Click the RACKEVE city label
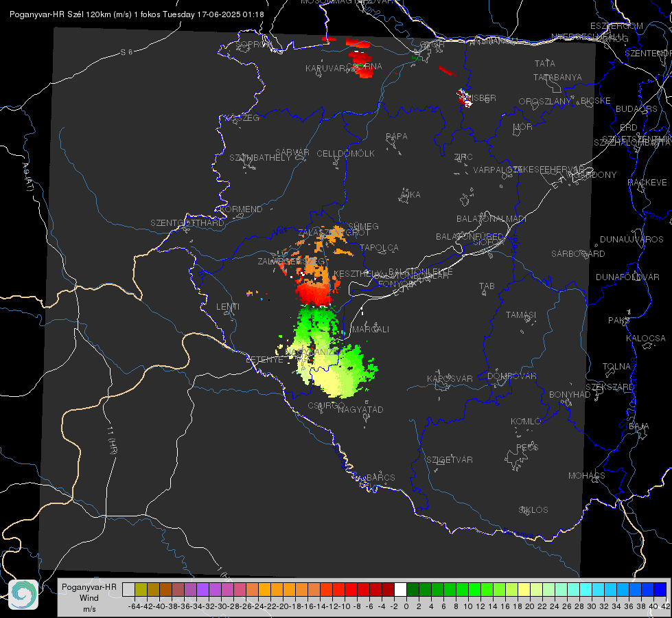This screenshot has height=618, width=672. click(x=647, y=183)
